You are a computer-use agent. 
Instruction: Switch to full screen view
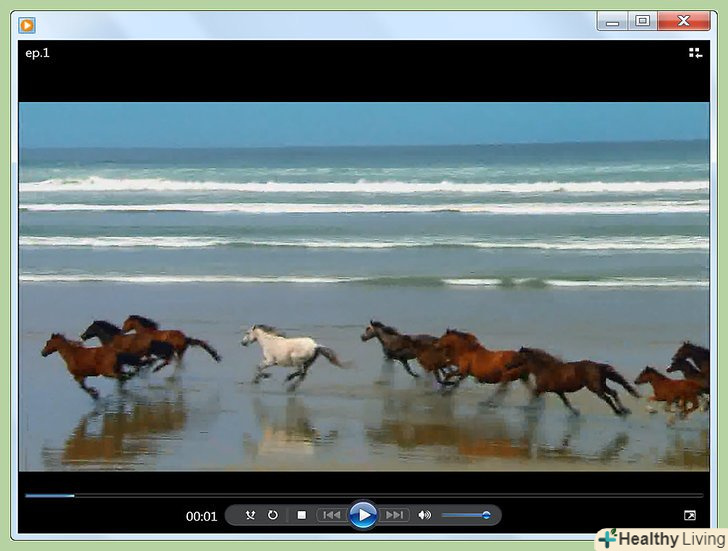(x=690, y=515)
